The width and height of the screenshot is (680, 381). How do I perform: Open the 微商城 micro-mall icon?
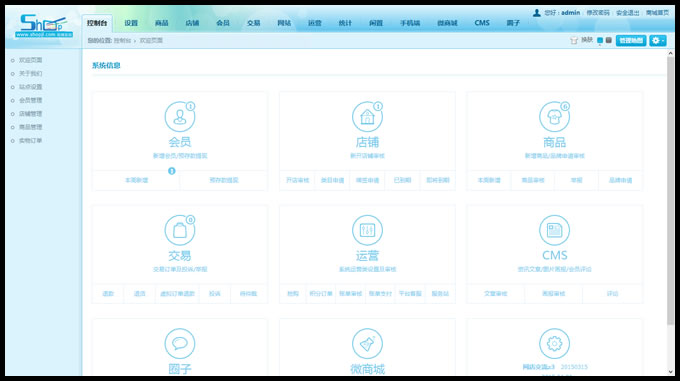click(367, 344)
